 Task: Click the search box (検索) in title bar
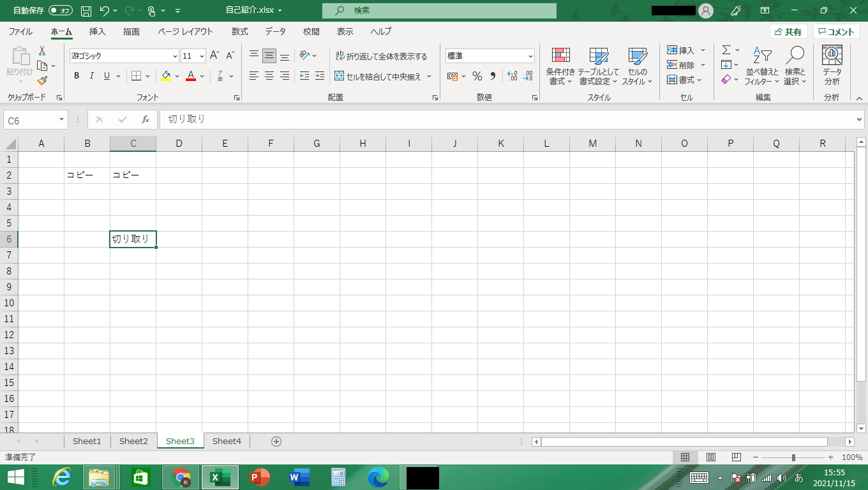[439, 11]
